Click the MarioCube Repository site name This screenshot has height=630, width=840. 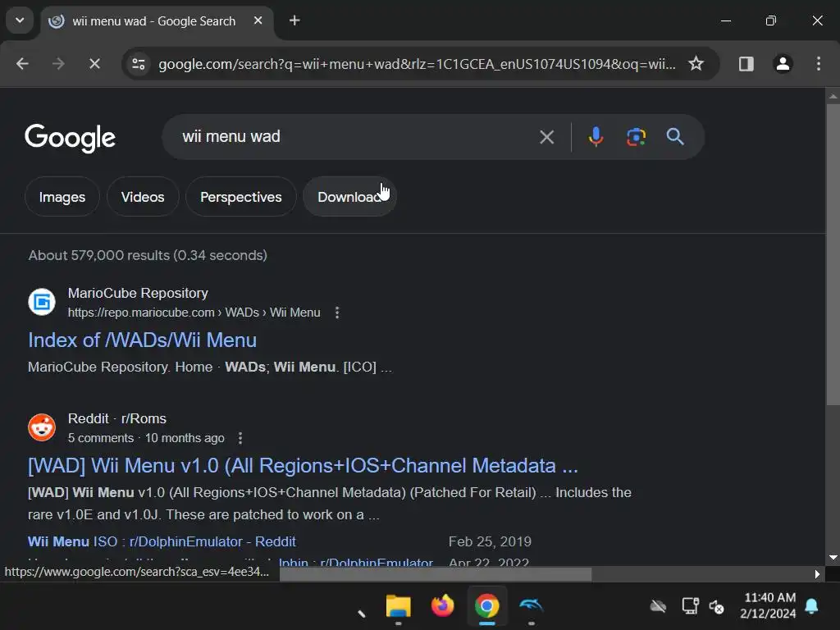138,293
